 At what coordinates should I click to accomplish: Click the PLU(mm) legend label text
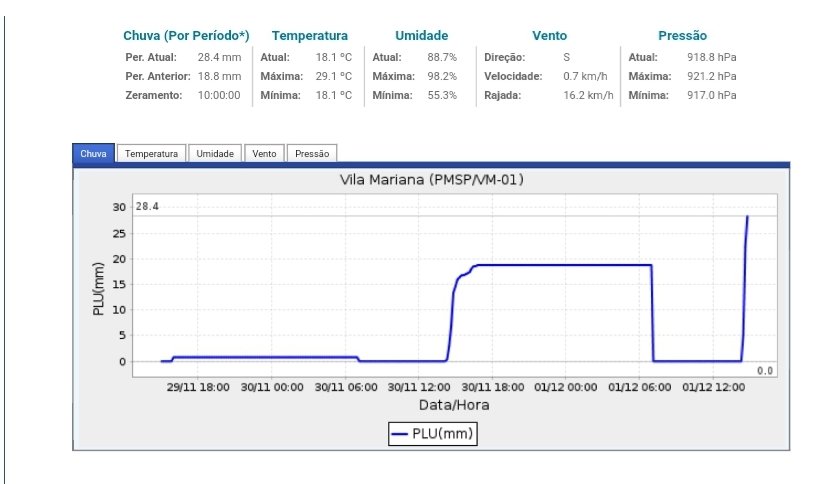coord(442,434)
